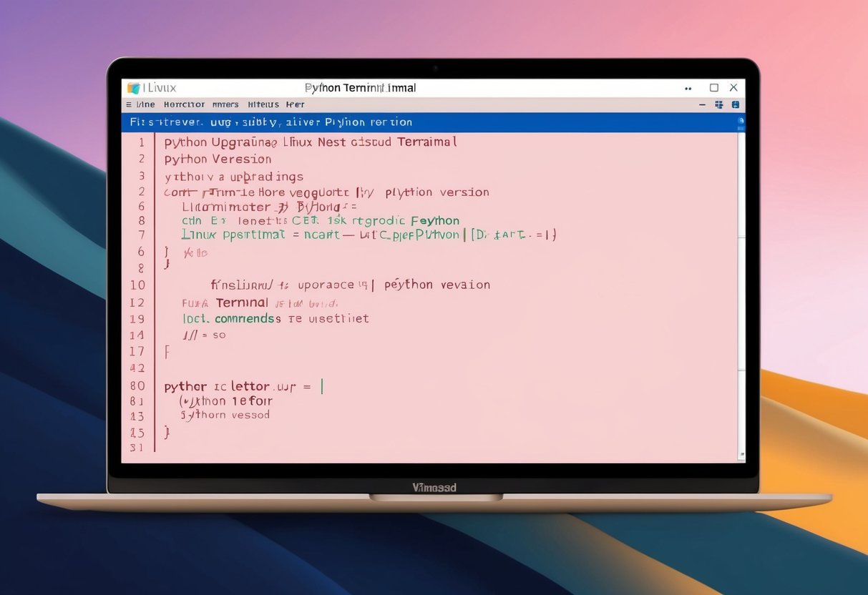Screen dimensions: 868x595
Task: Open the hamburger menu icon beside Line
Action: (130, 104)
